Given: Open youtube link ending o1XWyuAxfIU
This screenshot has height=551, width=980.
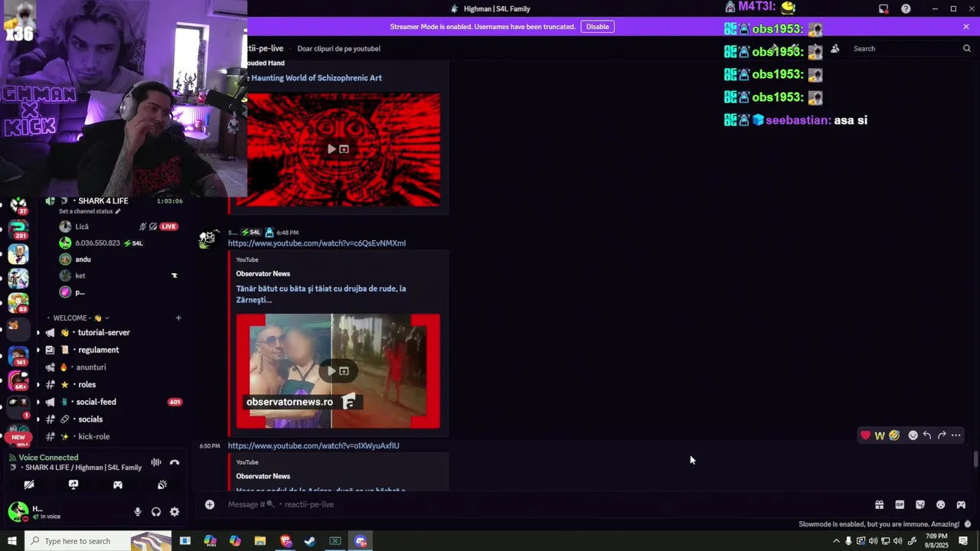Looking at the screenshot, I should point(313,445).
